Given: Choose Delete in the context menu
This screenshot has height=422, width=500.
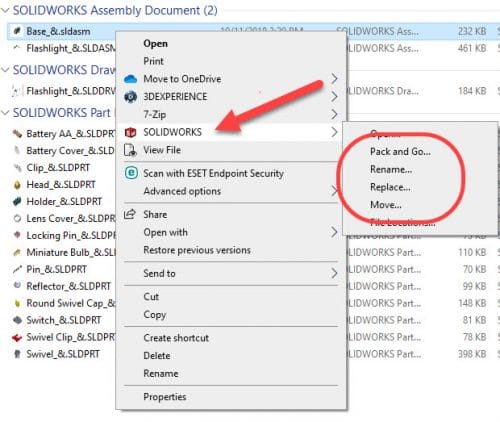Looking at the screenshot, I should tap(157, 356).
